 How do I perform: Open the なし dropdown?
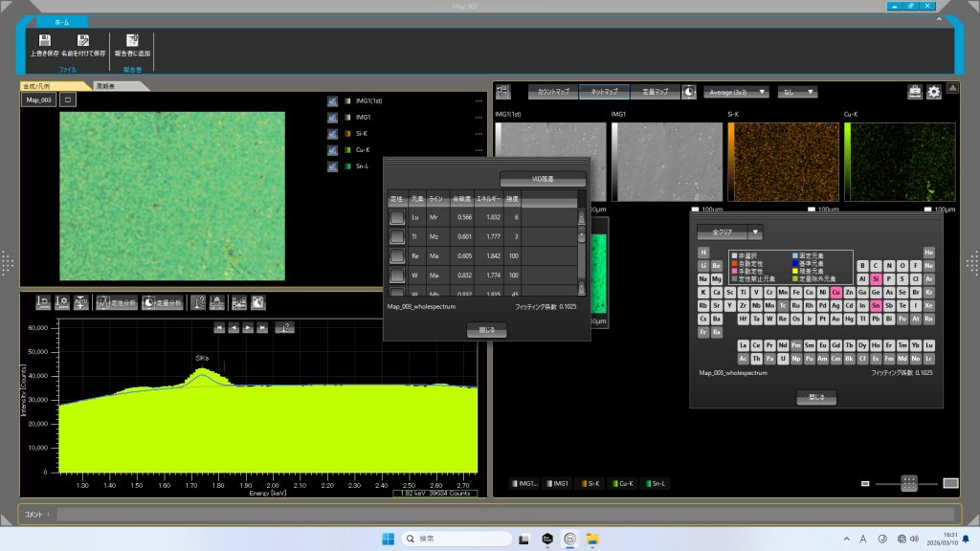(797, 92)
